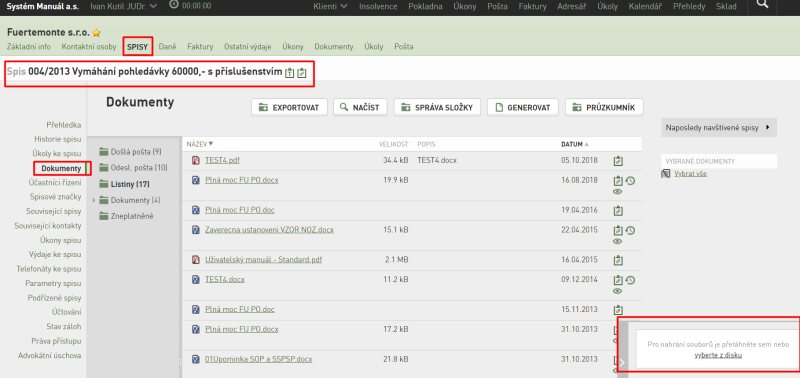The height and width of the screenshot is (378, 800).
Task: Toggle the eye icon for the TEST4.docx row
Action: [x=617, y=291]
